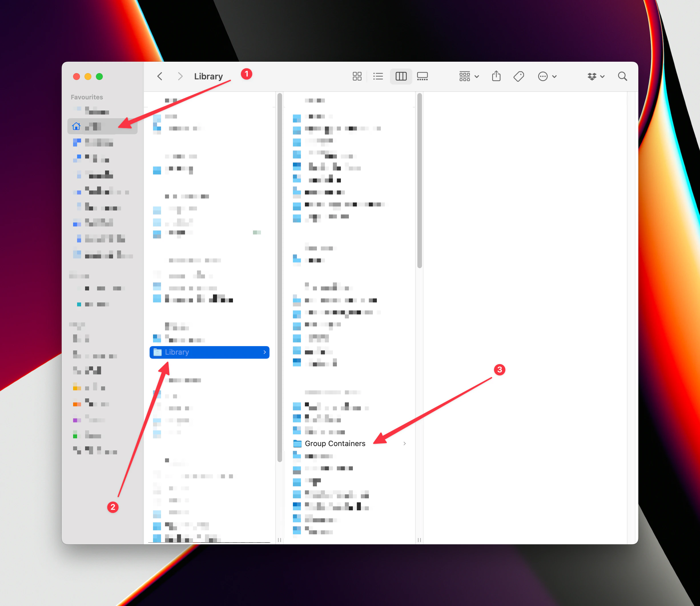
Task: Select the Favourites section header area
Action: [x=87, y=97]
